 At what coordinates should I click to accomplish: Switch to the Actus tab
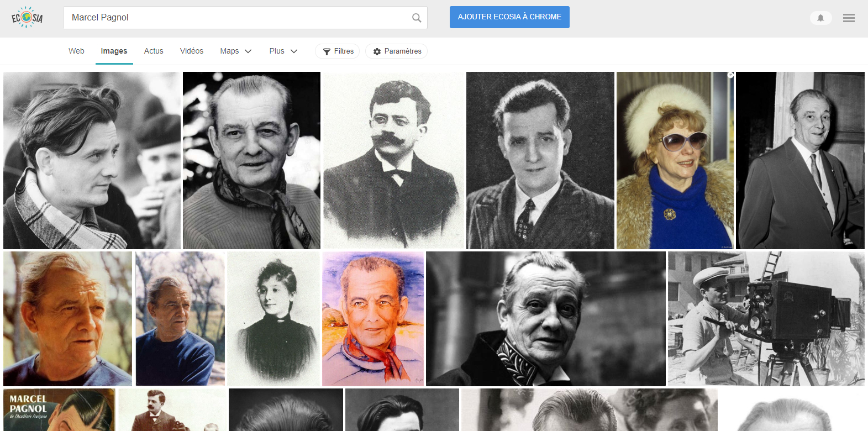click(154, 51)
